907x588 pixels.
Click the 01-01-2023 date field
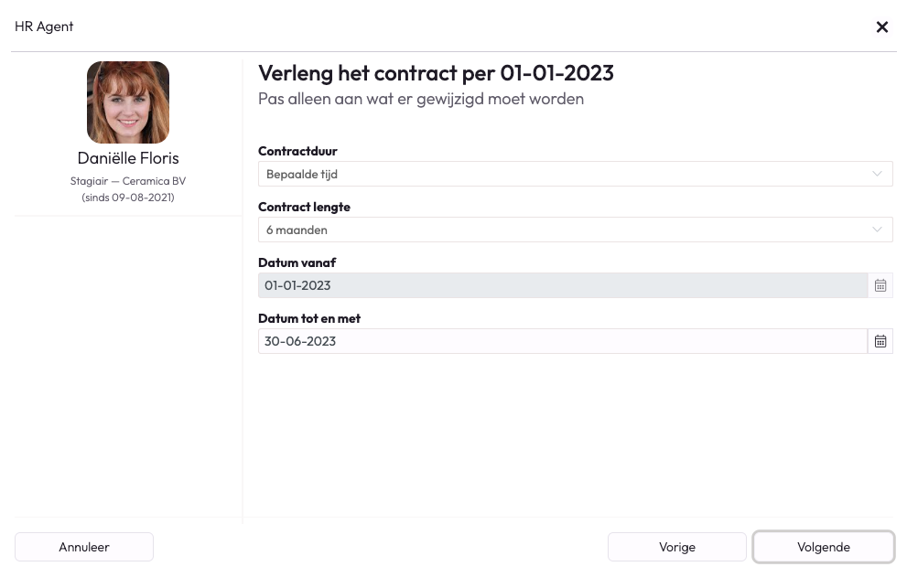pyautogui.click(x=563, y=285)
